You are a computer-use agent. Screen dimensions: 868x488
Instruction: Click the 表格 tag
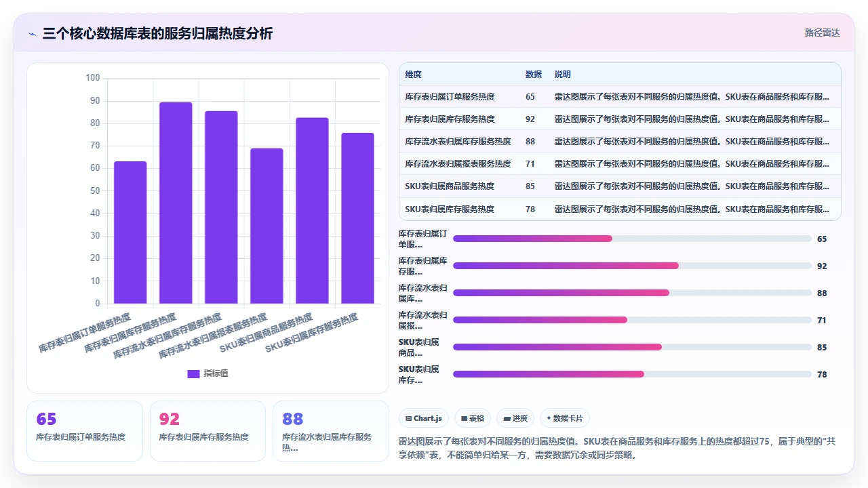pyautogui.click(x=473, y=418)
